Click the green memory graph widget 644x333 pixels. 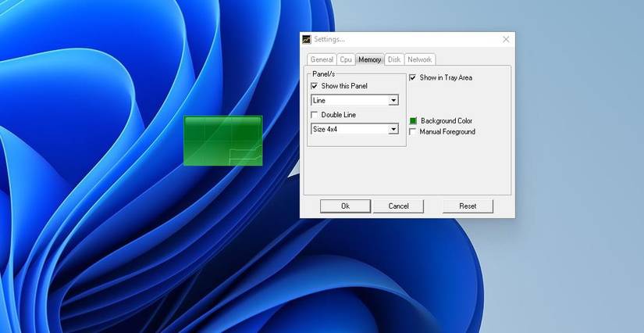223,141
